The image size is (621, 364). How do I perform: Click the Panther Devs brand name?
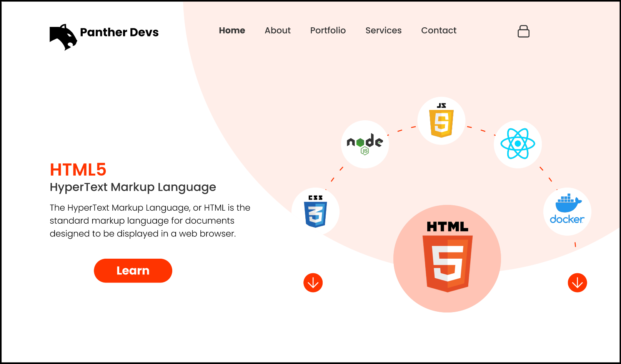[119, 32]
